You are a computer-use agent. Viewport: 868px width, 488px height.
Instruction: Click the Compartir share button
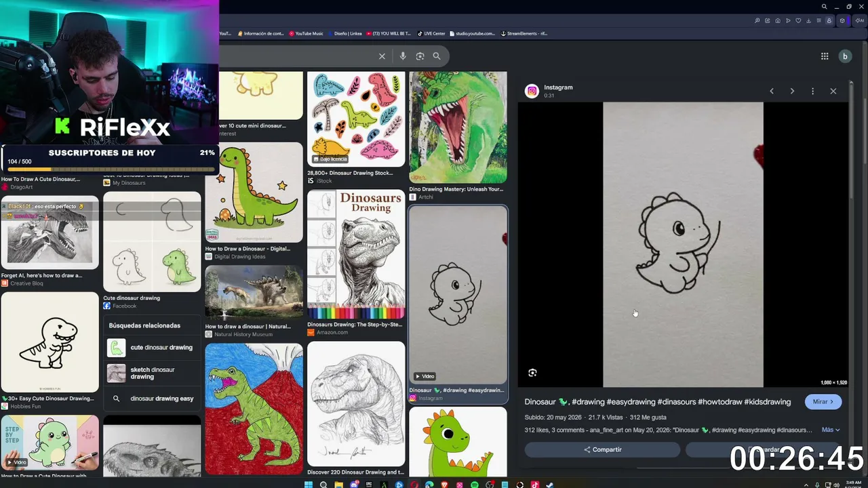(x=602, y=449)
